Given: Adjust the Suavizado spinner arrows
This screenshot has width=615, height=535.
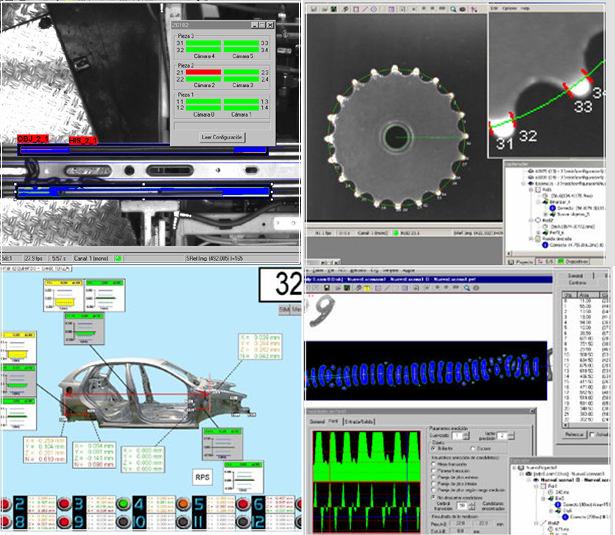Looking at the screenshot, I should pyautogui.click(x=466, y=436).
